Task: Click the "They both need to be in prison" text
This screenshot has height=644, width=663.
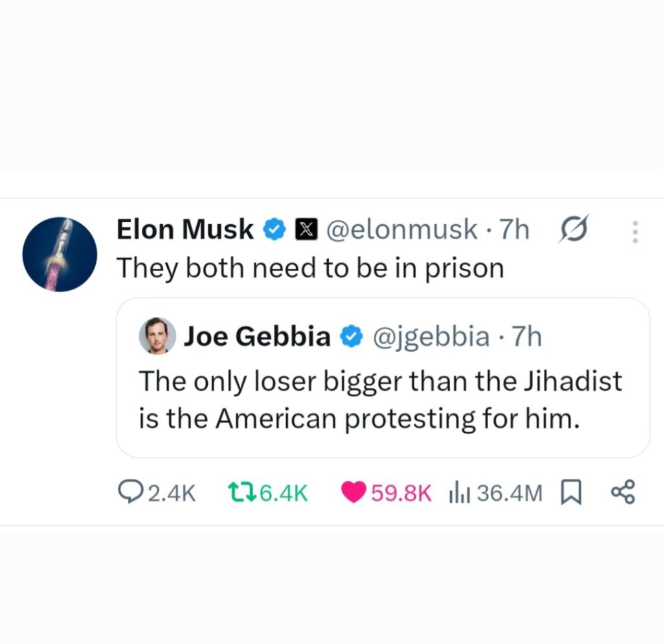Action: [310, 268]
